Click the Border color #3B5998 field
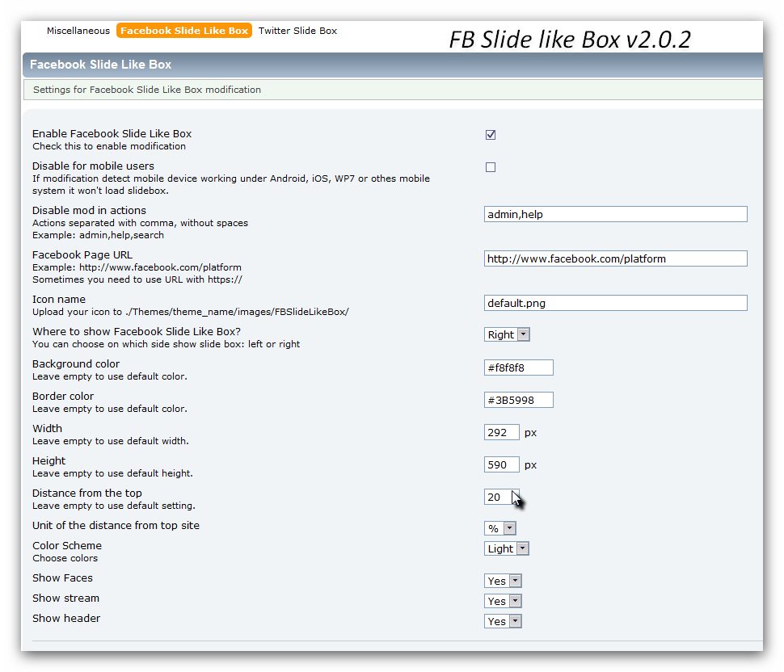 (x=519, y=400)
